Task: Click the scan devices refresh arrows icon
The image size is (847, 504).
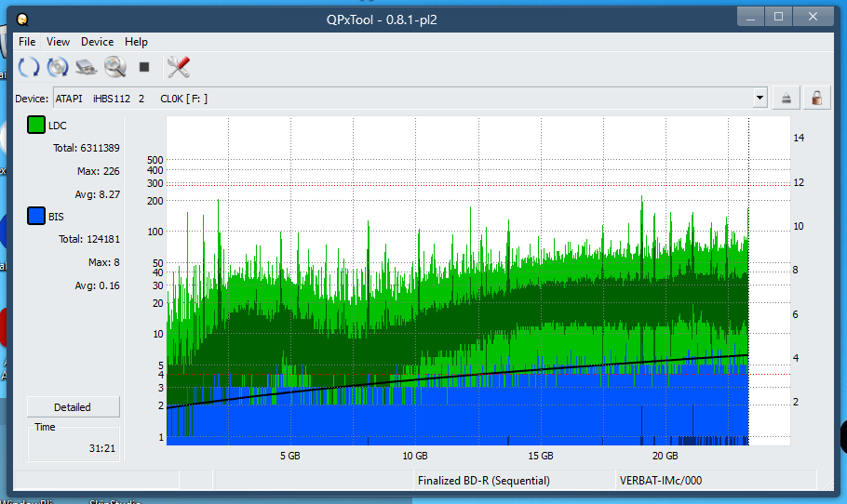Action: tap(29, 67)
